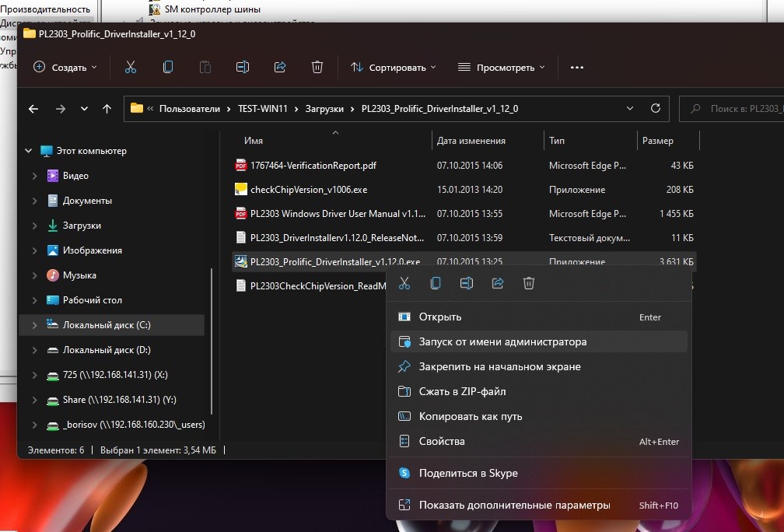Collapse the Этот компьютер tree node
784x532 pixels.
click(29, 151)
